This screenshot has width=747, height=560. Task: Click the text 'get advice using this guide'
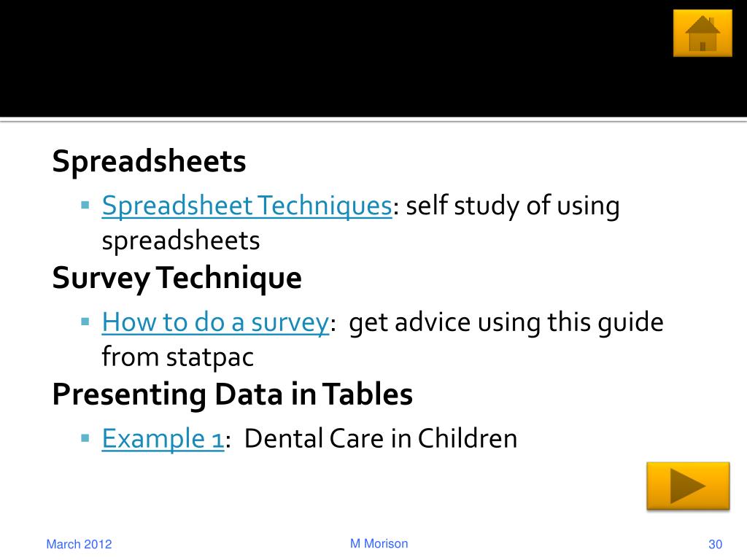pyautogui.click(x=506, y=322)
